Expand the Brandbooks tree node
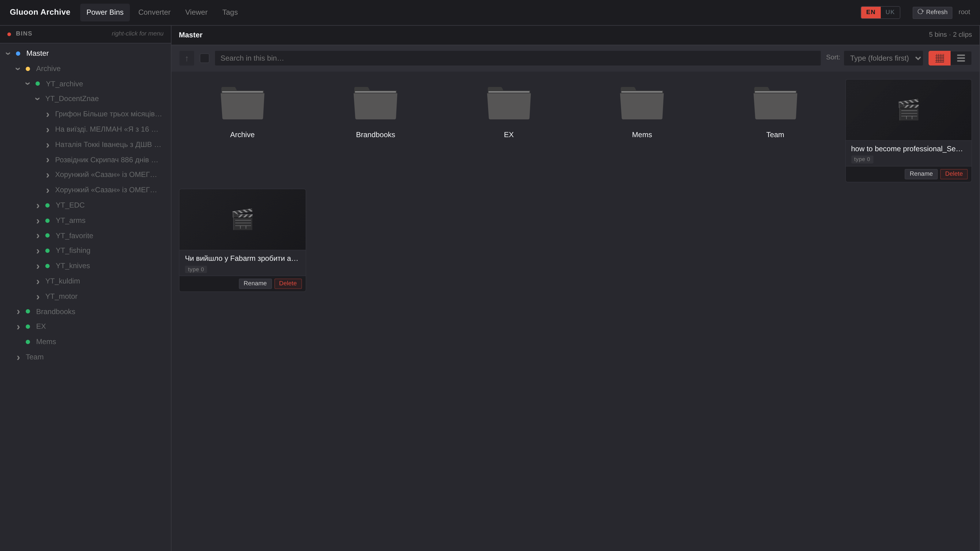Image resolution: width=980 pixels, height=551 pixels. coord(18,312)
